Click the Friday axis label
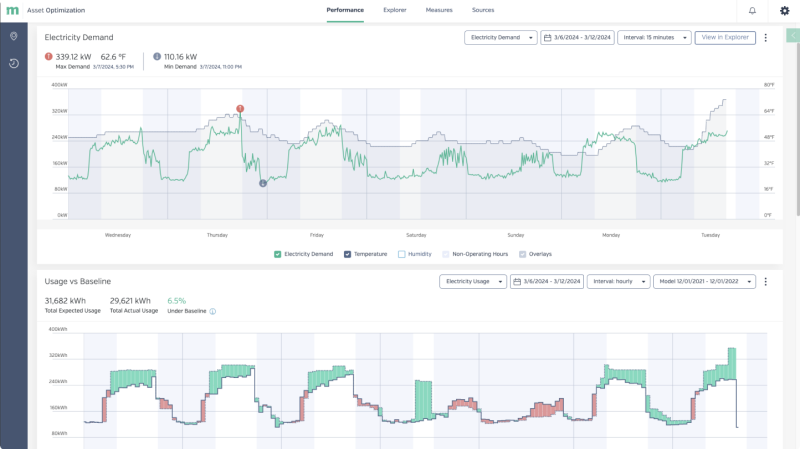The width and height of the screenshot is (800, 449). [317, 235]
